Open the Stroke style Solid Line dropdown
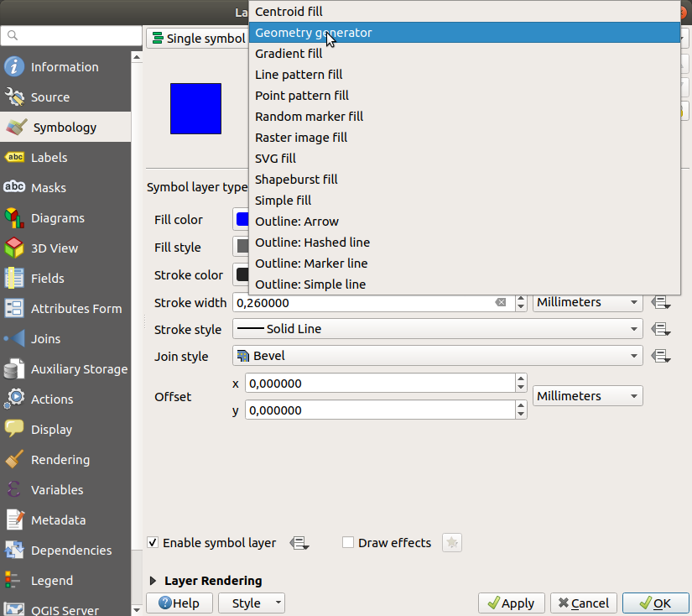 437,329
